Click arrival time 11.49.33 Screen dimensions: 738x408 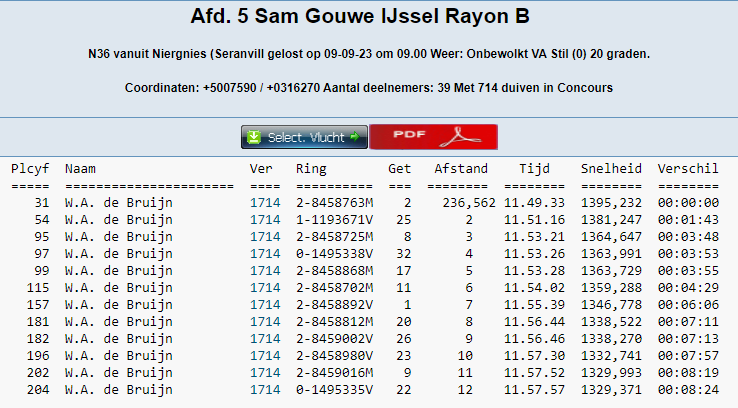pyautogui.click(x=534, y=203)
